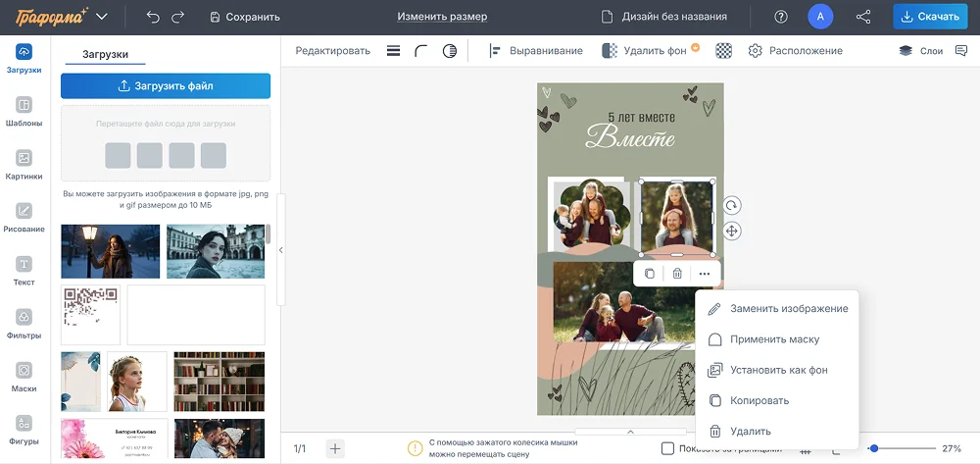Collapse the uploads side panel with arrow handle

point(280,250)
